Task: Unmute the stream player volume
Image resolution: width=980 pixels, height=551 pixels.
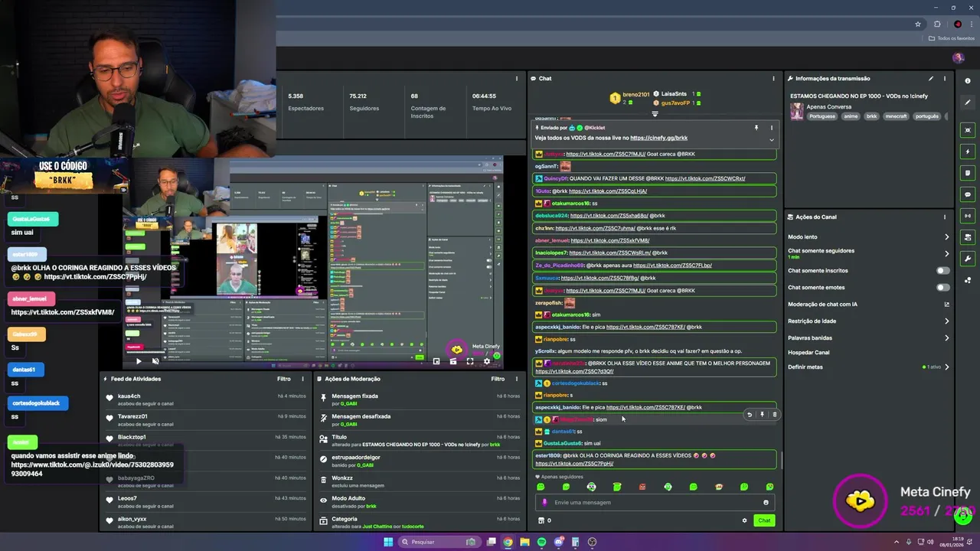Action: coord(155,361)
